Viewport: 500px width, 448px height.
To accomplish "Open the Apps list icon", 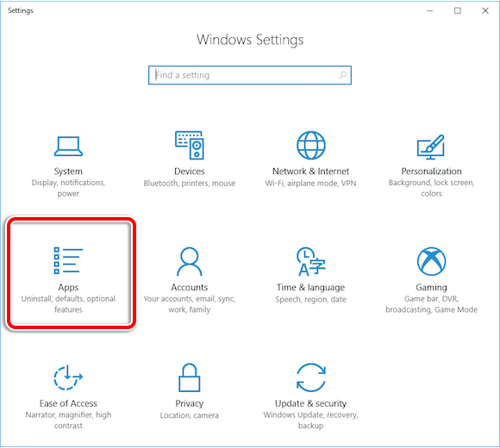I will [68, 260].
